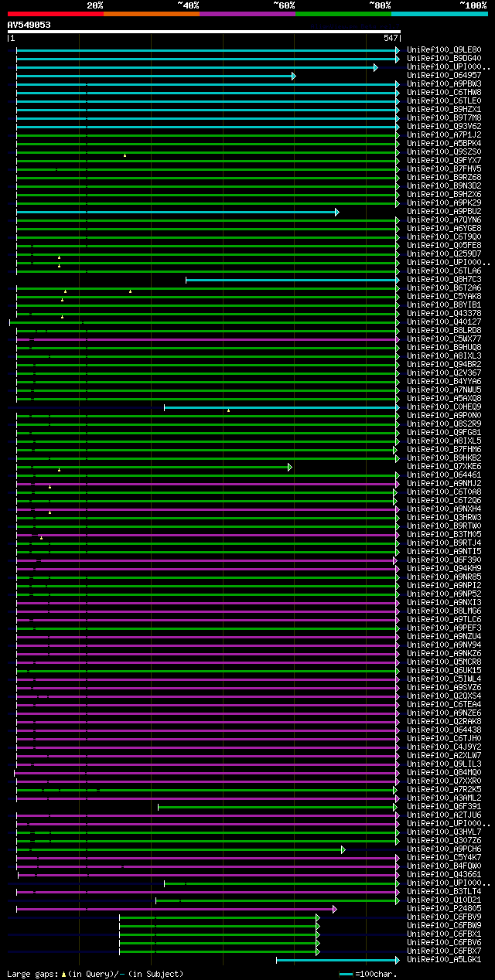Click the cyan partial bar for Q8H7C3

(x=292, y=280)
